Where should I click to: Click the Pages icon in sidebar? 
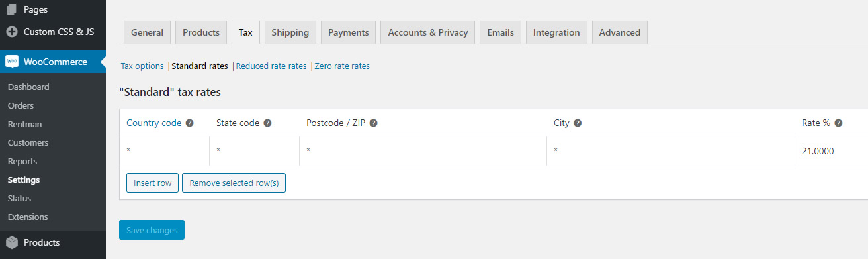pos(12,9)
